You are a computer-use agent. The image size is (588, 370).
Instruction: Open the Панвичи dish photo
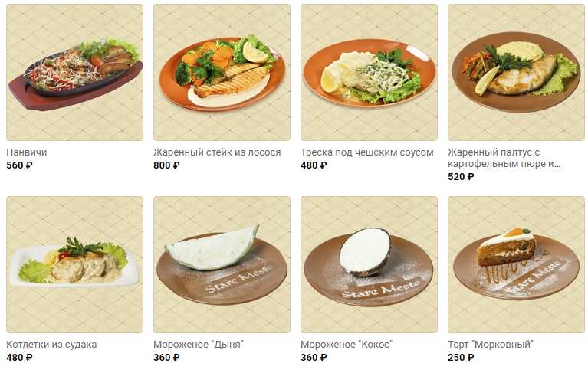[x=74, y=72]
